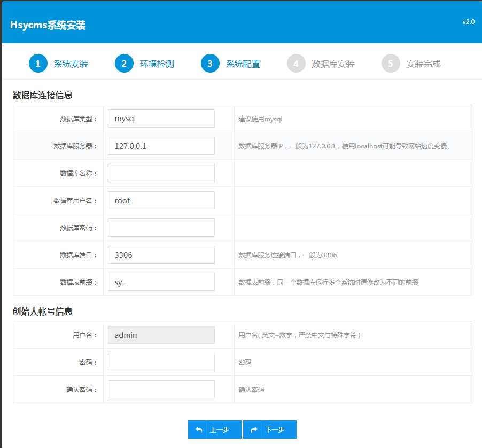482x448 pixels.
Task: Click the 用户名： label in founder section
Action: click(x=85, y=335)
